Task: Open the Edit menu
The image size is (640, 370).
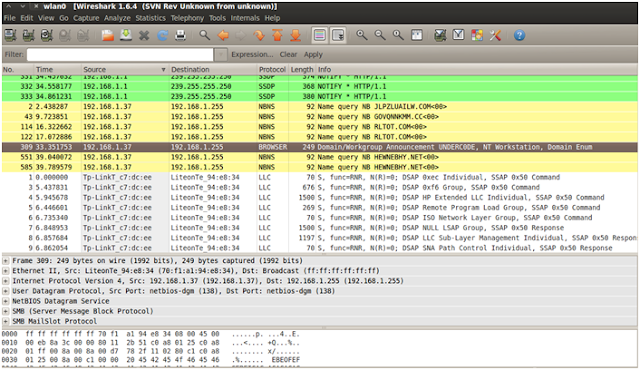Action: pyautogui.click(x=27, y=18)
